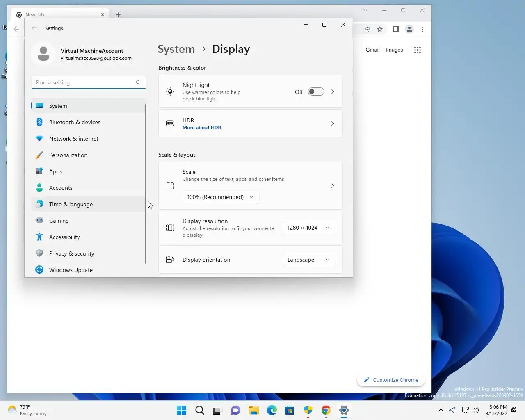
Task: Toggle Chrome's side panel icon
Action: pyautogui.click(x=396, y=29)
